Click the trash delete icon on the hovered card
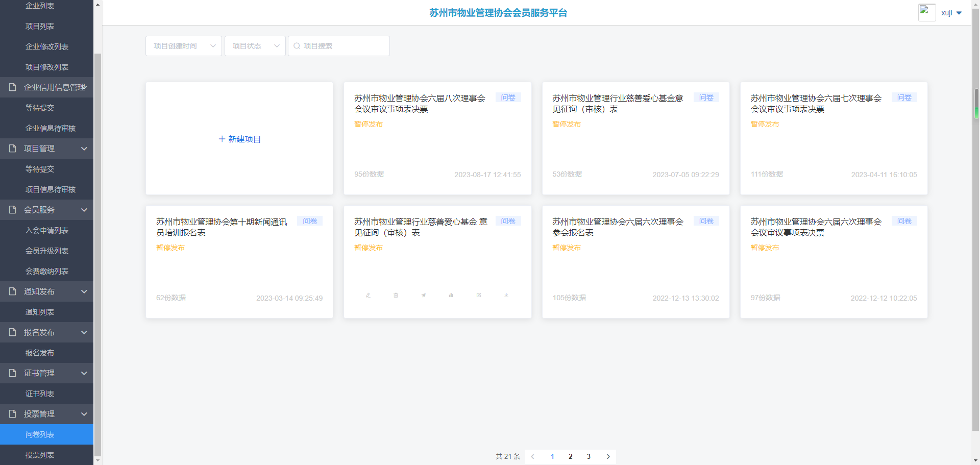The image size is (980, 465). pyautogui.click(x=396, y=295)
